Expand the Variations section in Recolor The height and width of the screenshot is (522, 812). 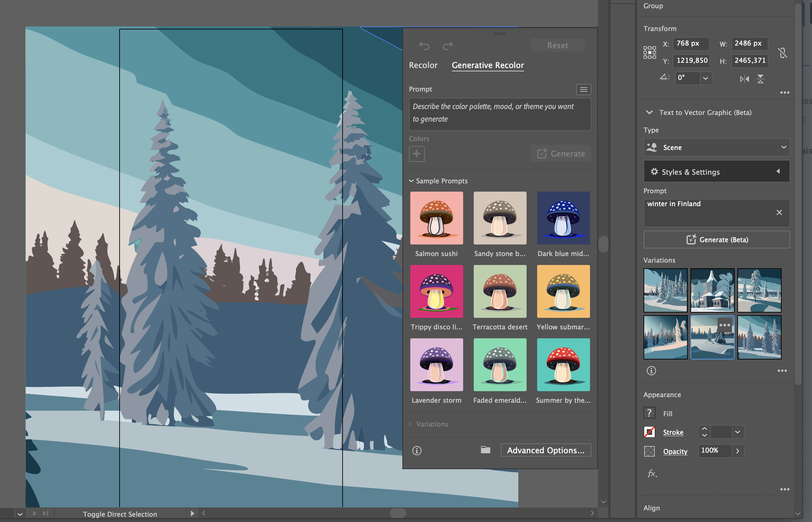[x=410, y=424]
